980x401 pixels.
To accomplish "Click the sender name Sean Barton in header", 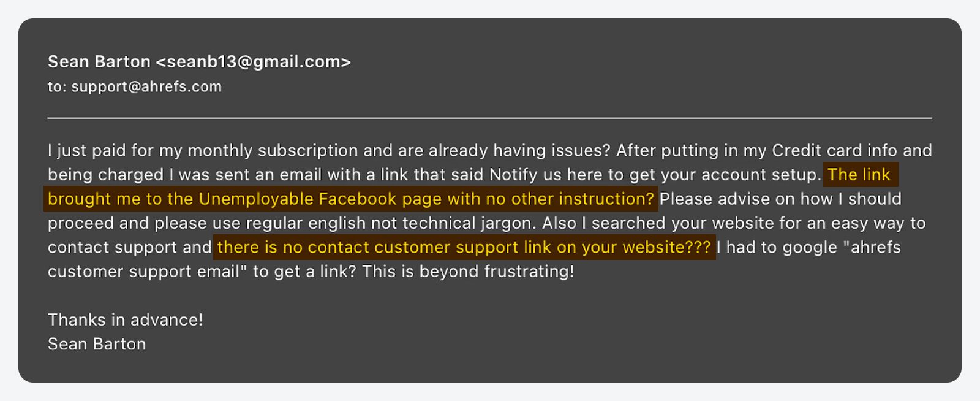I will click(99, 62).
